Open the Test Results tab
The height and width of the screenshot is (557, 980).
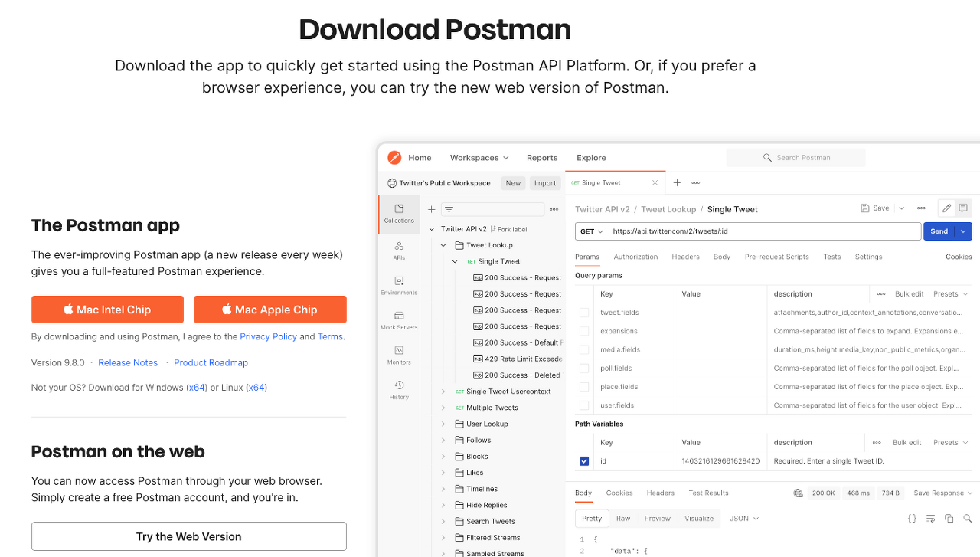(708, 493)
